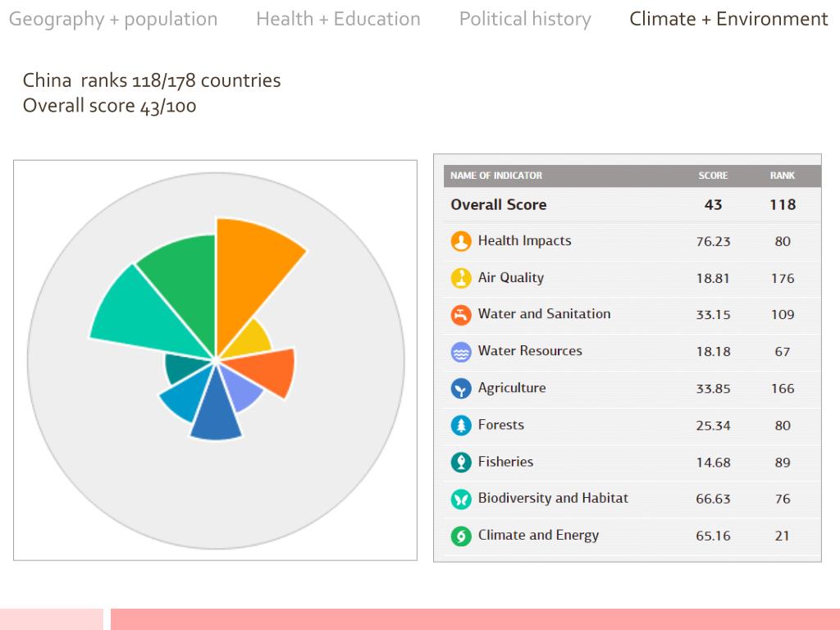Open the Political history tab

[x=525, y=19]
